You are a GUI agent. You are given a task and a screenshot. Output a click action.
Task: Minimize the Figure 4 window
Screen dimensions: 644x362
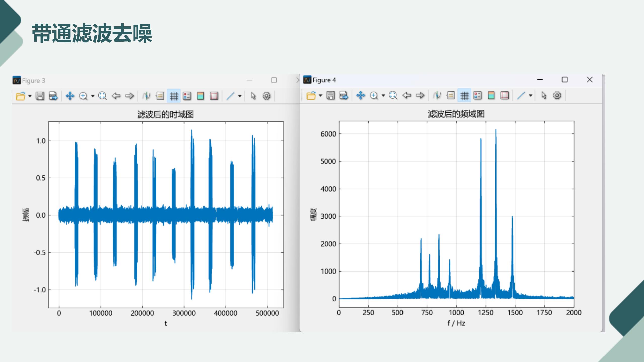(540, 80)
